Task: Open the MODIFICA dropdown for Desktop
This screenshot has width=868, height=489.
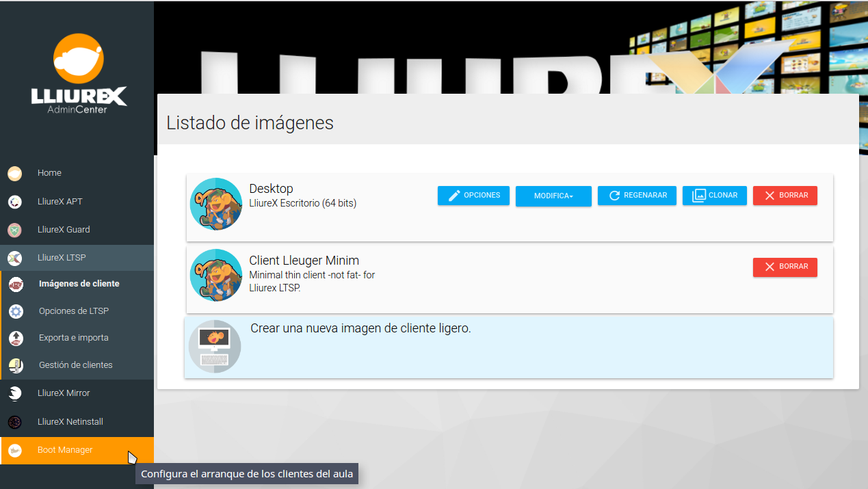Action: 553,196
